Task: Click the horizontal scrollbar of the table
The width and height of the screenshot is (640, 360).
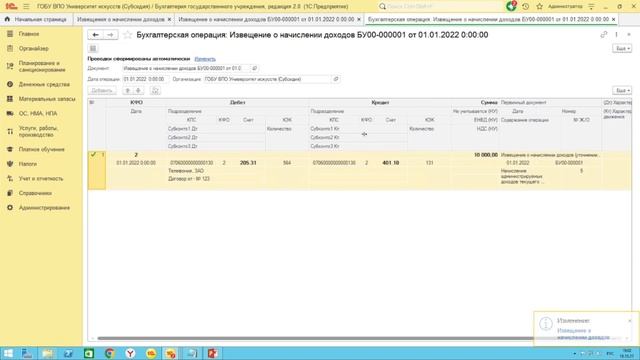Action: (x=315, y=338)
